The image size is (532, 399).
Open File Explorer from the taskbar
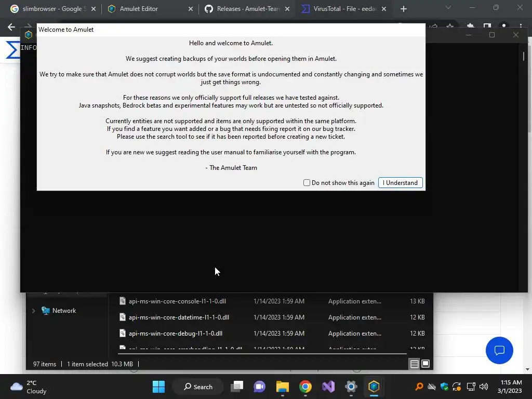282,387
